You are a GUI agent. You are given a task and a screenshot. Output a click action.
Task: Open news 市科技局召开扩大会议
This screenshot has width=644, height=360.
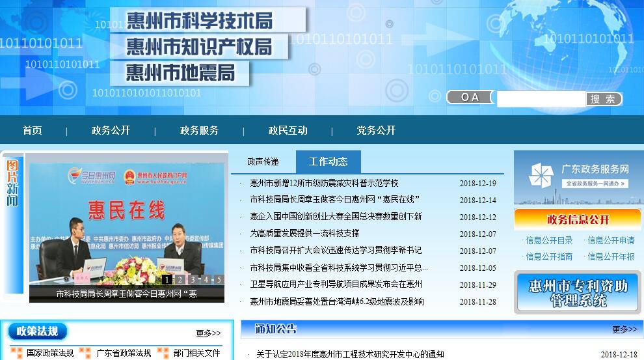pos(336,250)
